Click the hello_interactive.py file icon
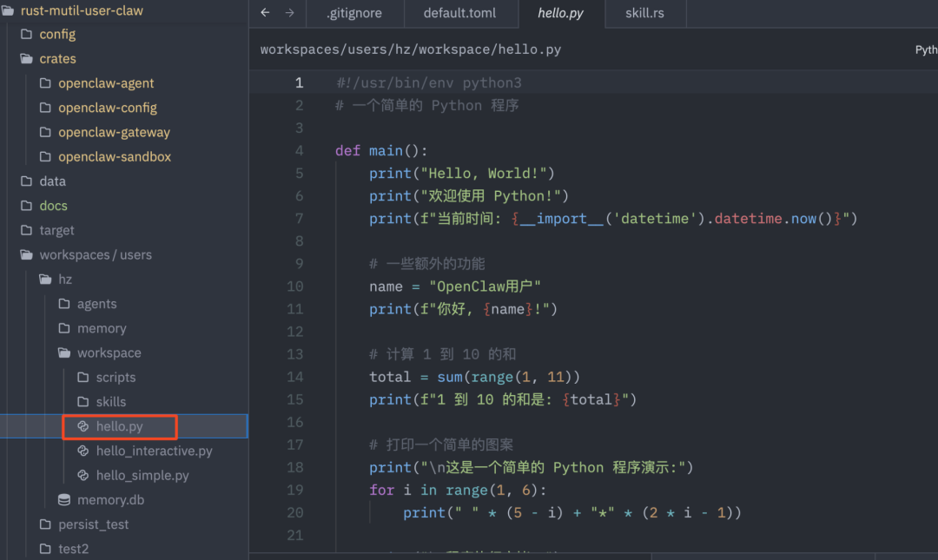 (x=83, y=451)
